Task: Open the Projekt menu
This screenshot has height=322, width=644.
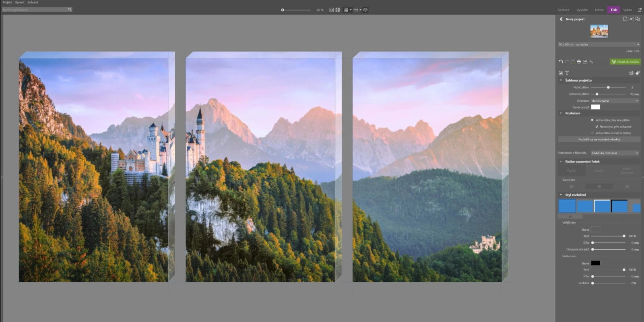Action: (7, 2)
